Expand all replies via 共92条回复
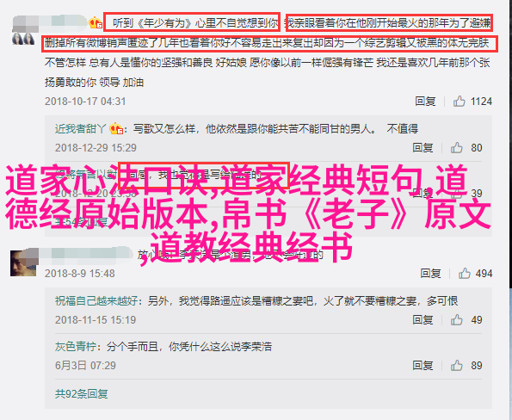The height and width of the screenshot is (420, 512). click(x=81, y=394)
